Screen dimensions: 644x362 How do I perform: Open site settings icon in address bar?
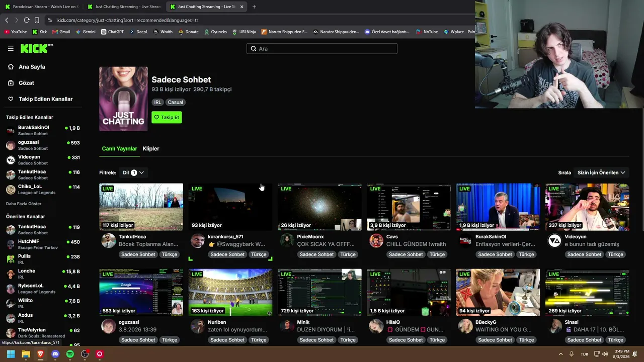50,20
